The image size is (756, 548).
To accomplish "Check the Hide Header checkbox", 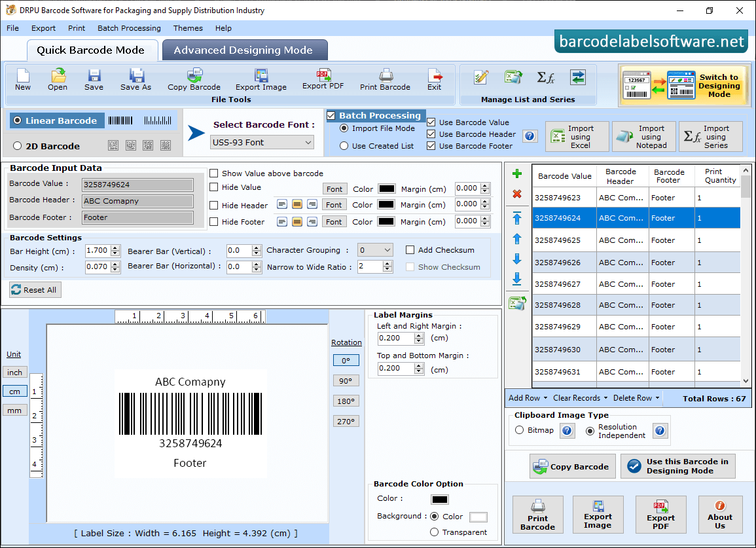I will point(213,206).
